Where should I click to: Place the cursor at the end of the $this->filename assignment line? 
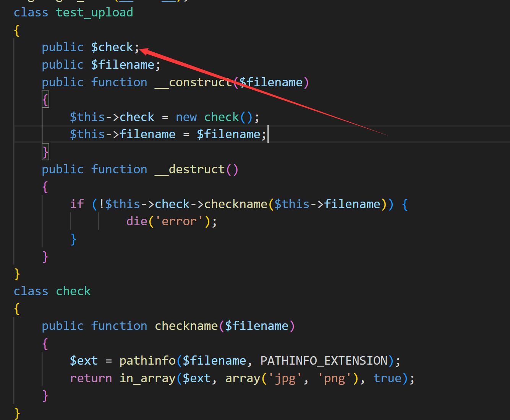(267, 134)
